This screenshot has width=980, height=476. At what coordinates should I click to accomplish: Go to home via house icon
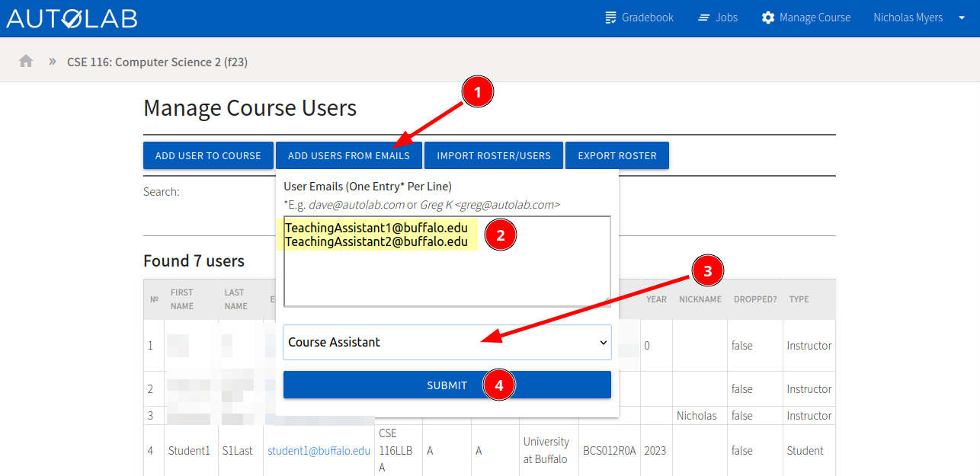point(26,61)
